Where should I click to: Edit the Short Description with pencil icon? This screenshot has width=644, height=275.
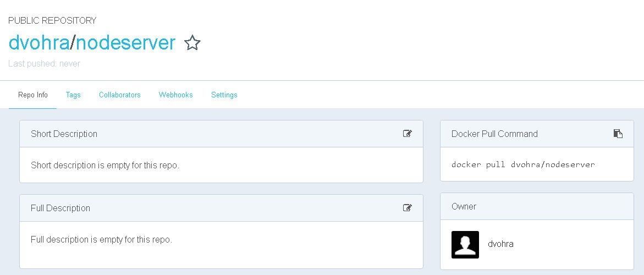pos(407,134)
